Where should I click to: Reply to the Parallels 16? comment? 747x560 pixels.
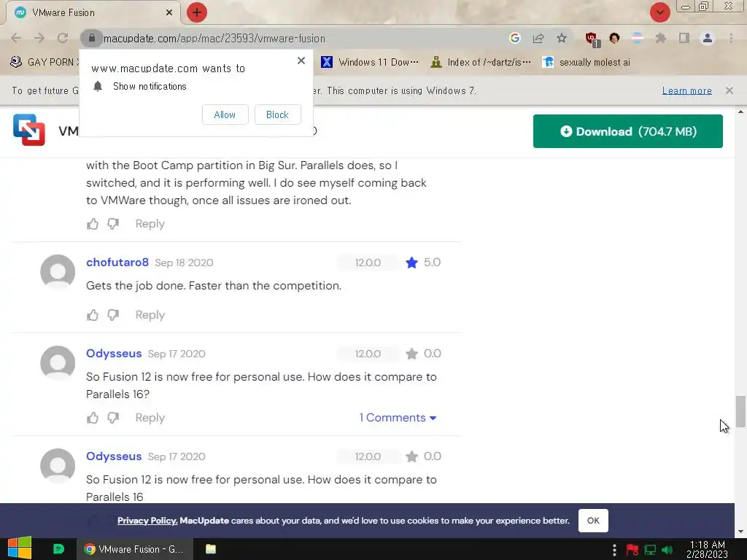[150, 418]
